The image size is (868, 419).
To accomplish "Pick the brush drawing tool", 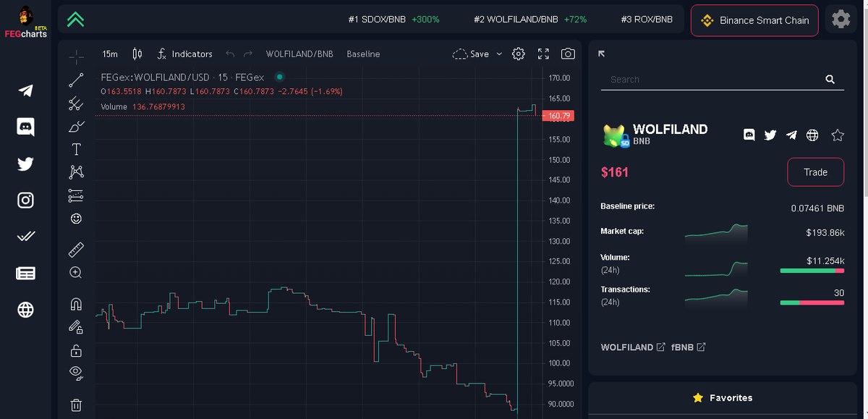I will (76, 126).
